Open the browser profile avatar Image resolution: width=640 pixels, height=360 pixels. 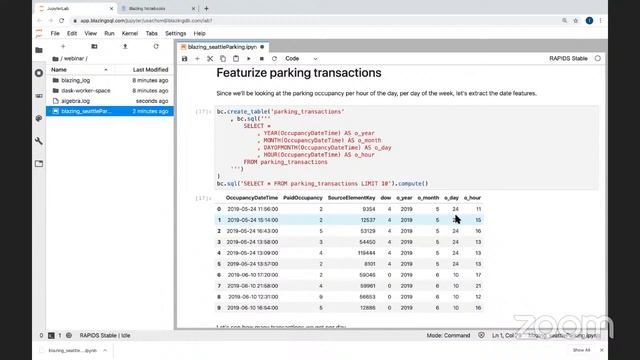coord(589,20)
